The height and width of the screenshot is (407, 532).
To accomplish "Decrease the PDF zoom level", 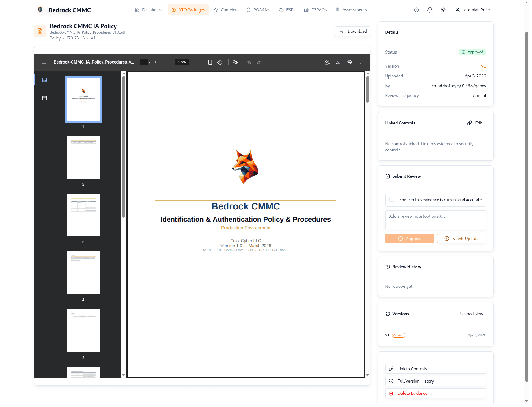I will 169,62.
